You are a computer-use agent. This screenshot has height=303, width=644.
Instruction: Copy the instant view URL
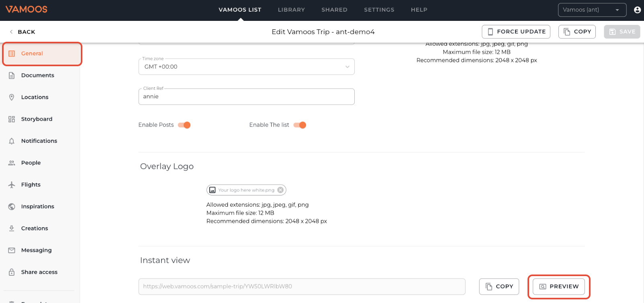tap(499, 287)
